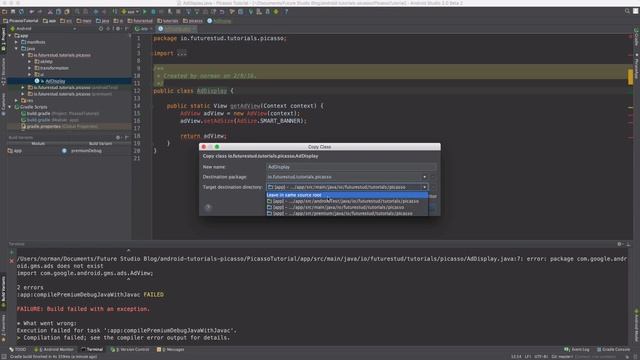
Task: Select the AdDisplay class in project tree
Action: 55,81
